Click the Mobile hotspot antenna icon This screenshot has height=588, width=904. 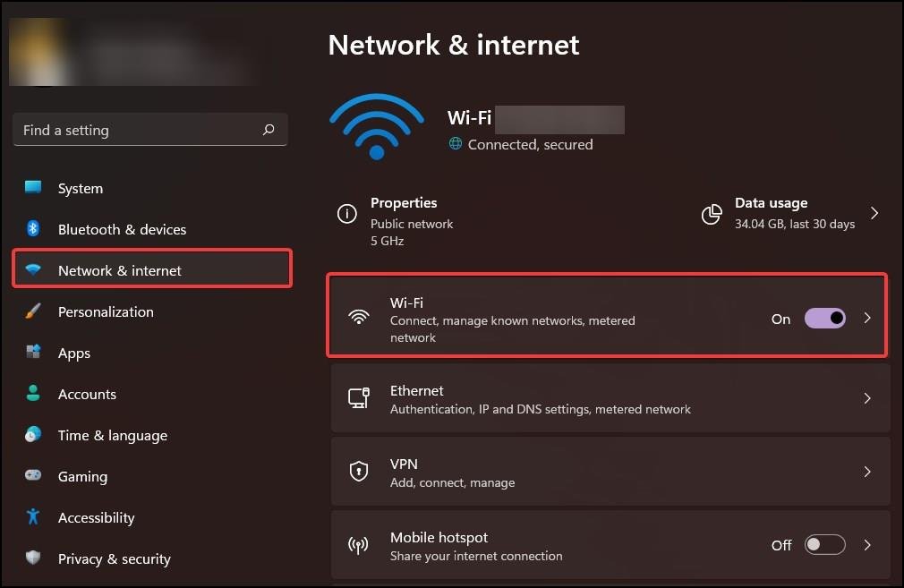point(358,545)
